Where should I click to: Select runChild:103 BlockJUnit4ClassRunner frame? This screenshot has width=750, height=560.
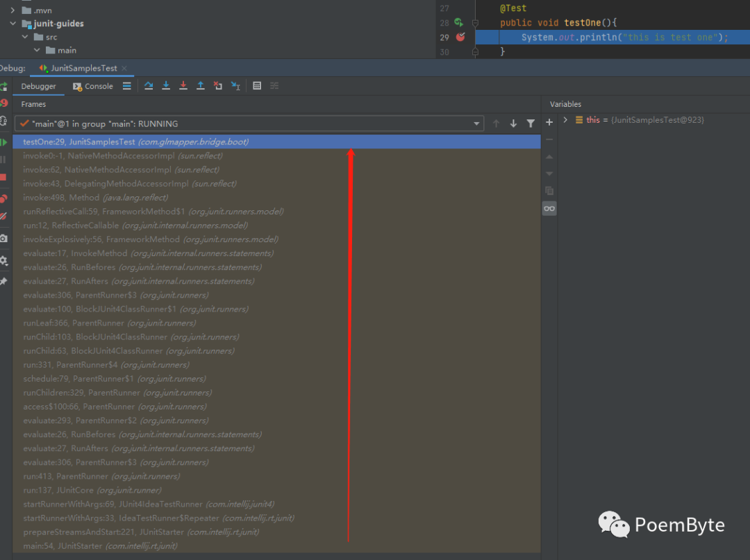(276, 337)
